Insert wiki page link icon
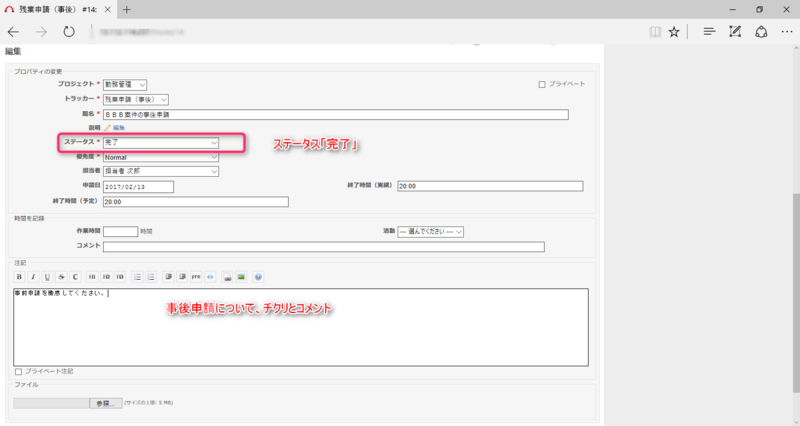The height and width of the screenshot is (426, 800). pyautogui.click(x=227, y=277)
